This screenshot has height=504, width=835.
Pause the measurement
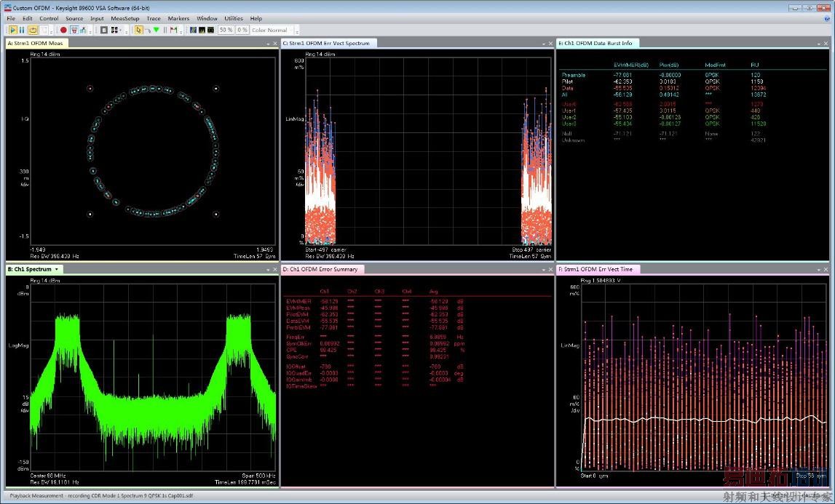click(x=23, y=30)
